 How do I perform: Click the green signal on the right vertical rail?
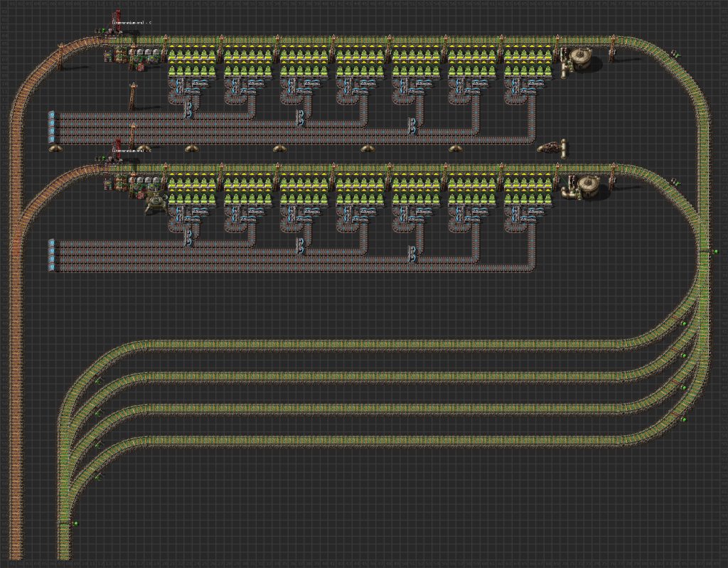coord(715,252)
